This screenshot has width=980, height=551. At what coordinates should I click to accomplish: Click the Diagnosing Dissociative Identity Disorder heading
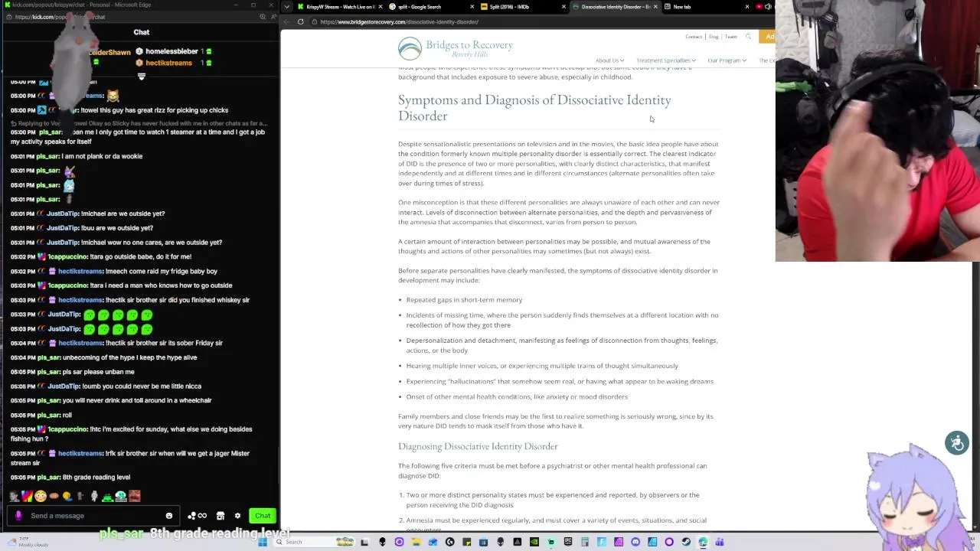click(x=478, y=446)
